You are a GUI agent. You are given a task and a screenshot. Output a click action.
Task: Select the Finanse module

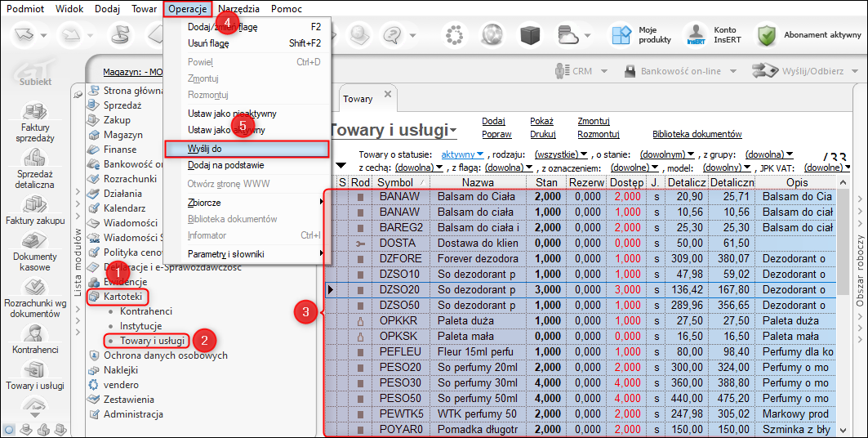point(119,150)
